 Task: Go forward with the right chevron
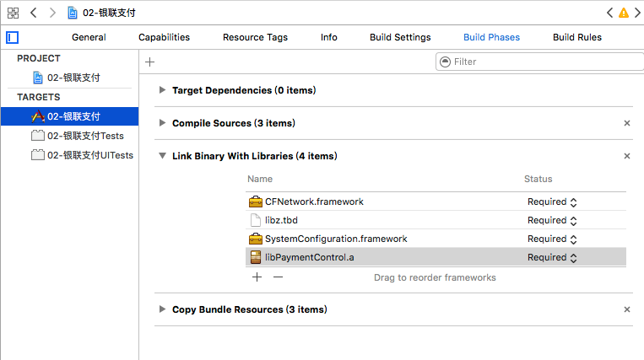click(52, 13)
